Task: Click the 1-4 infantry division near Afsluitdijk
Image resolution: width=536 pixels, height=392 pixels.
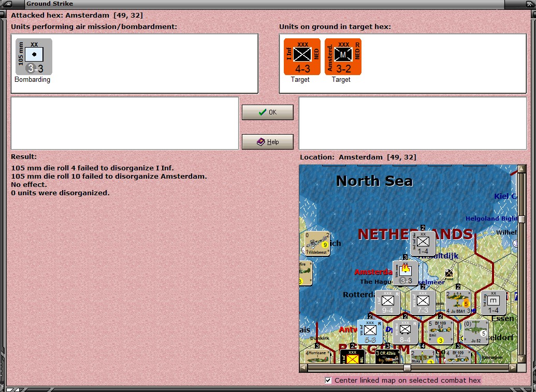Action: coord(423,243)
